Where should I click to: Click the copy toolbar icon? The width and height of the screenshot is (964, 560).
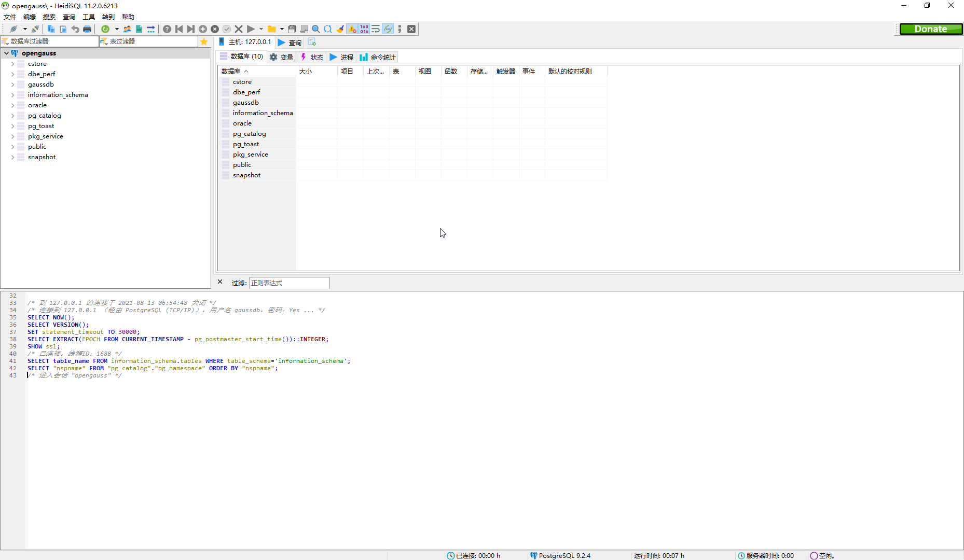(x=51, y=29)
